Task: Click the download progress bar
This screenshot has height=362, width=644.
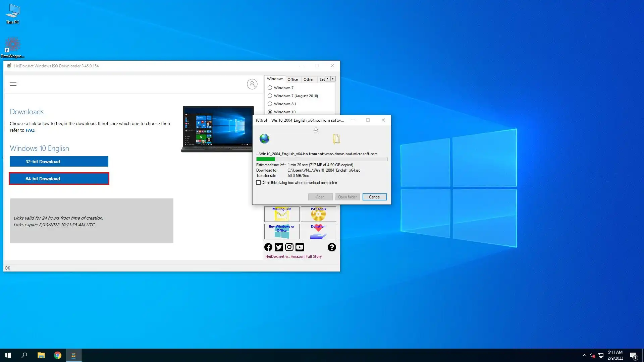Action: pyautogui.click(x=322, y=159)
